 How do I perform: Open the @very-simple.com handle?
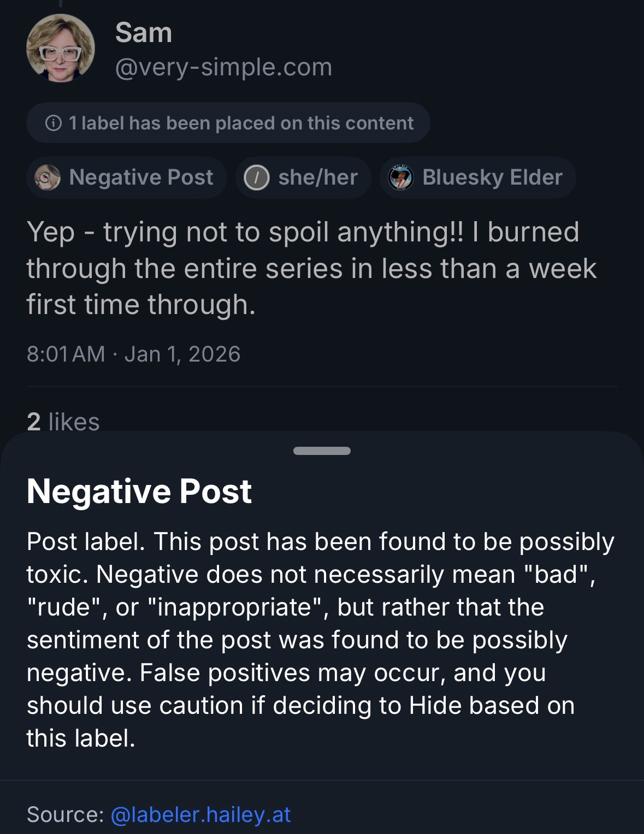pos(223,67)
